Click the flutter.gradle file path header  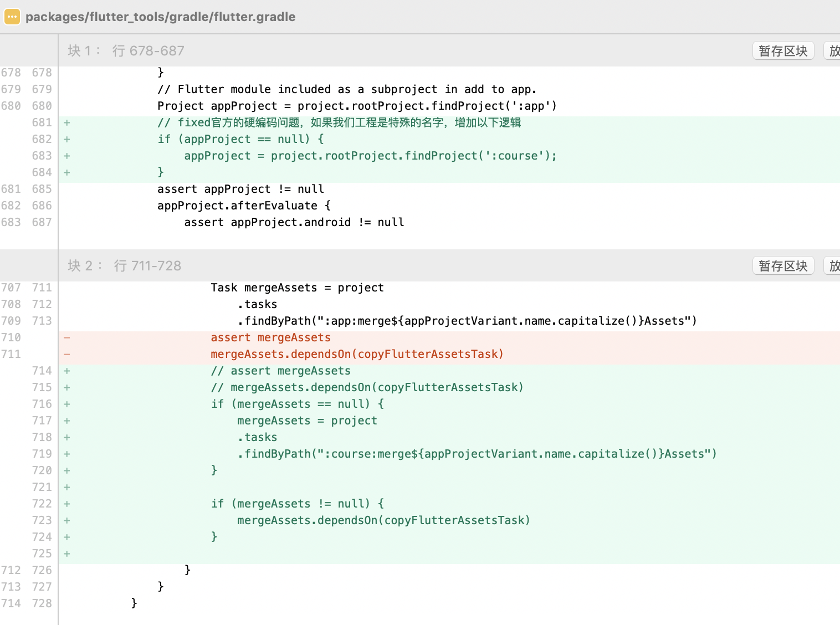click(160, 17)
